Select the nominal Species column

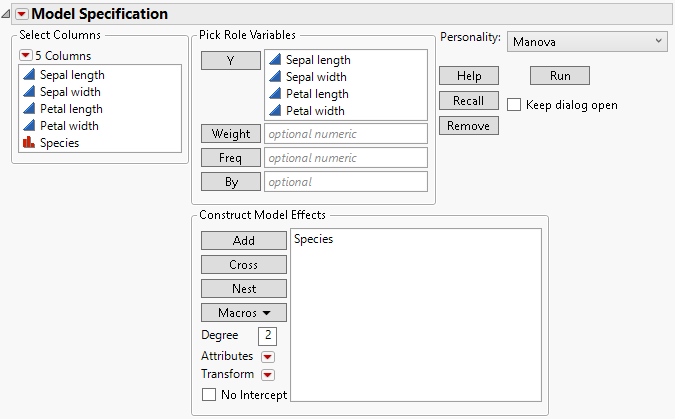[x=59, y=143]
